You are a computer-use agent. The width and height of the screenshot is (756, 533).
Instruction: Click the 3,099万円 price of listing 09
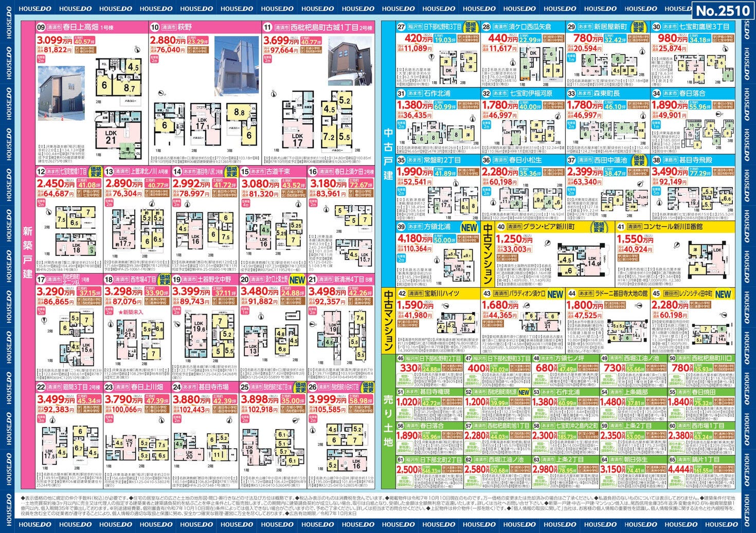coord(57,41)
